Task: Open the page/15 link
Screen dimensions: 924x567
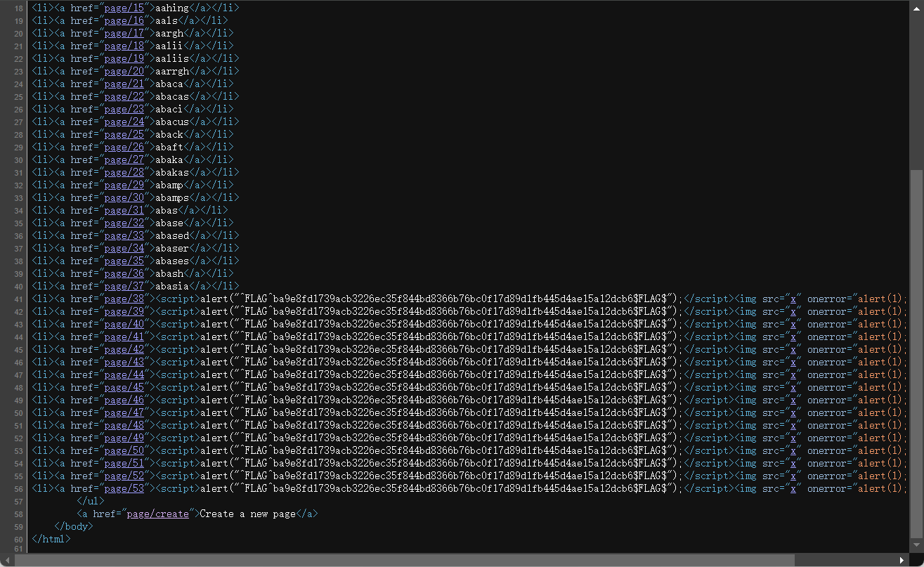Action: point(124,8)
